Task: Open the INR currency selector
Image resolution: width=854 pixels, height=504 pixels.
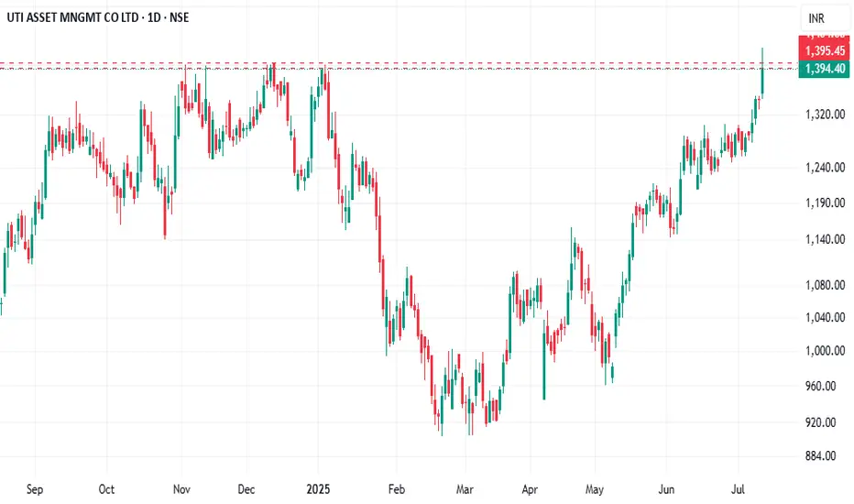Action: click(x=815, y=17)
